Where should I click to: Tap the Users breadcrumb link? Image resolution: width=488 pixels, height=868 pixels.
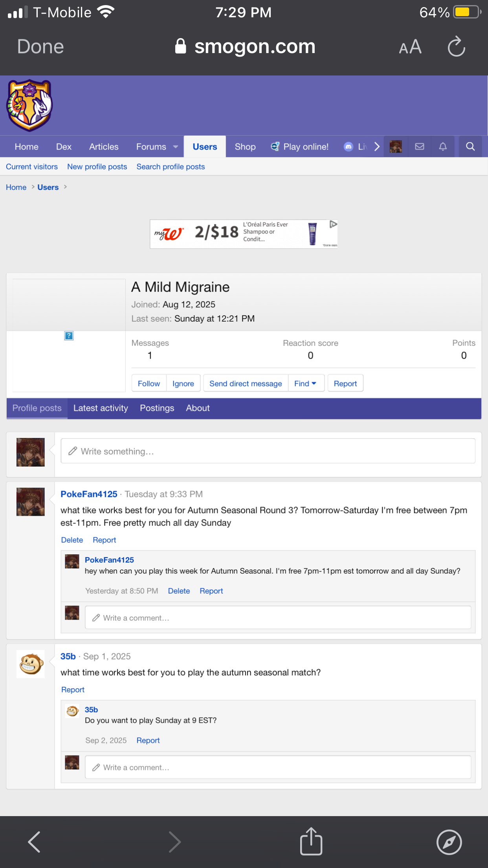(48, 187)
